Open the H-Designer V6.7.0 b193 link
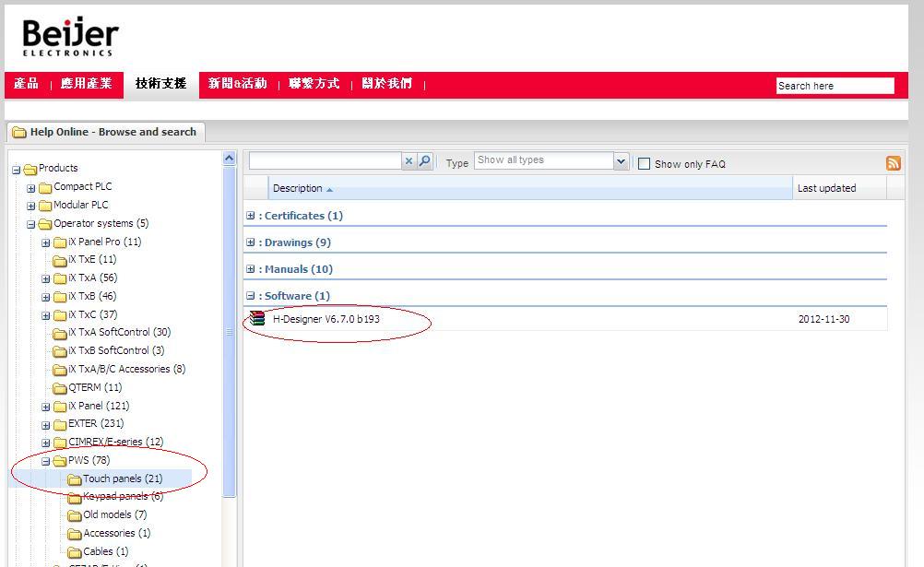This screenshot has width=924, height=567. 326,319
